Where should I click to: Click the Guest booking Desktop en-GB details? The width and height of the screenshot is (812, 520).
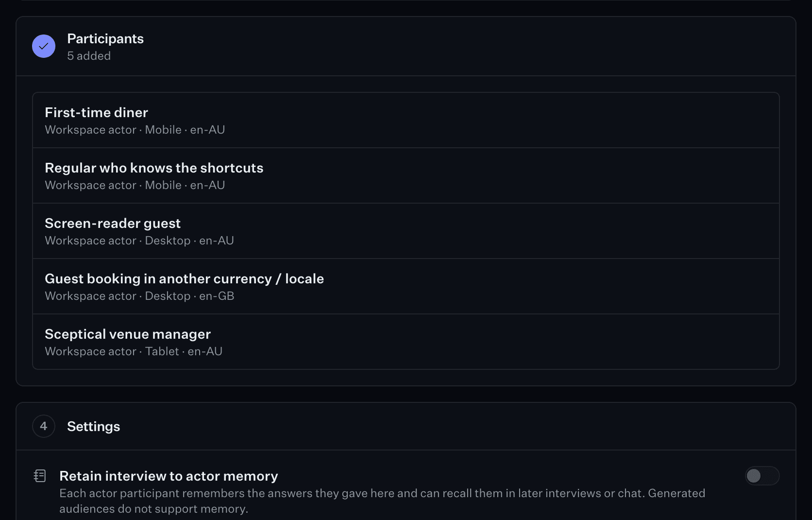coord(139,296)
